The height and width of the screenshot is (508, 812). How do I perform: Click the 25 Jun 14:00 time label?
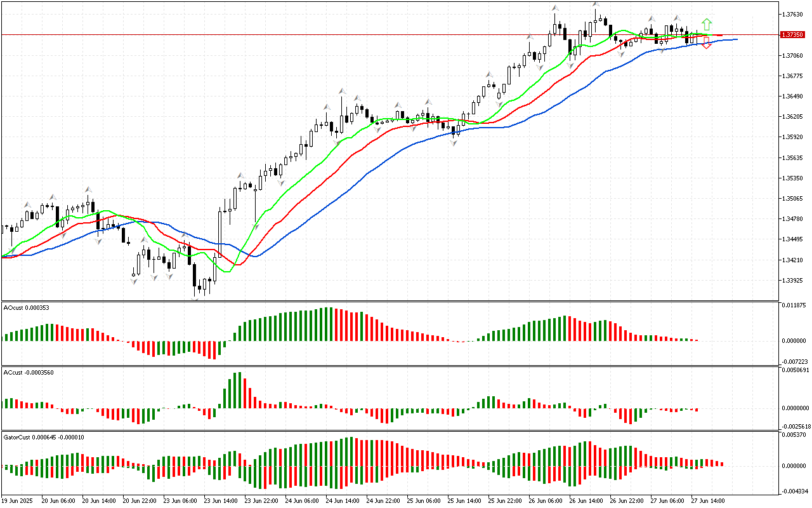464,500
